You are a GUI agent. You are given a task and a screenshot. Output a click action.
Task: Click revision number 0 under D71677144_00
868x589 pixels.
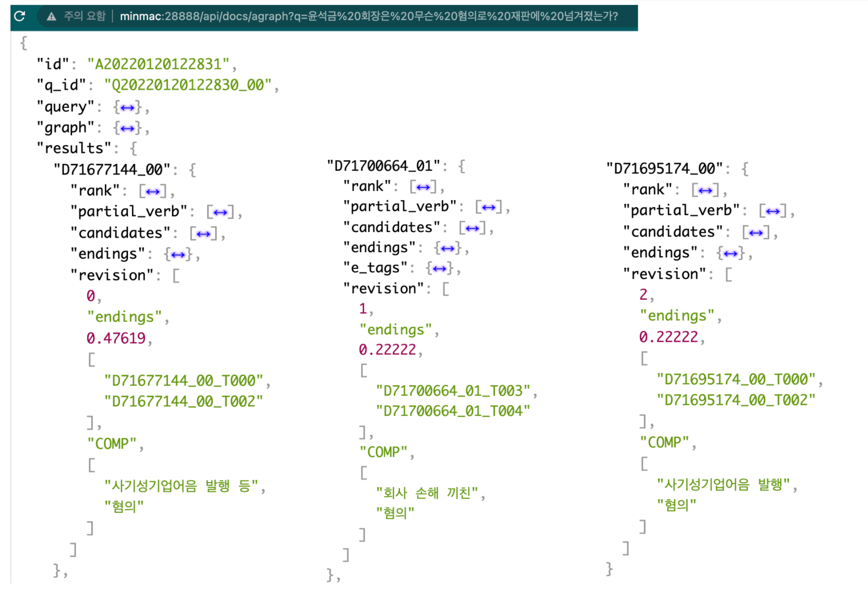click(91, 296)
